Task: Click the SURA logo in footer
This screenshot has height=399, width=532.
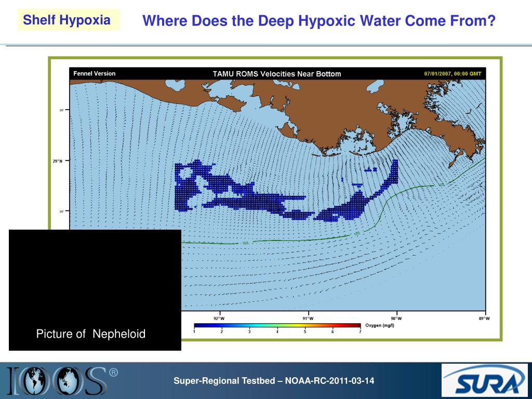Action: coord(485,380)
